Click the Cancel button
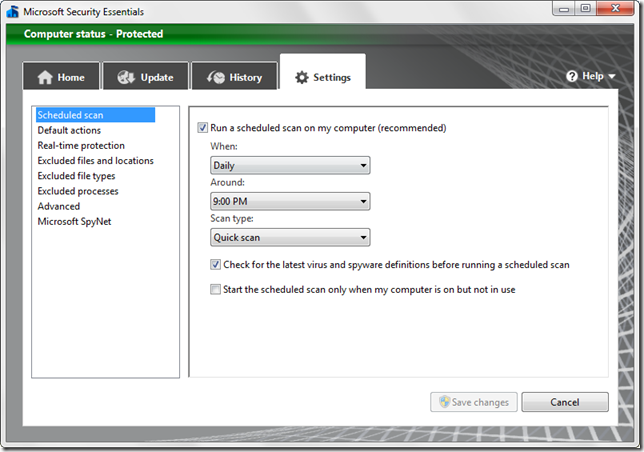The image size is (644, 452). pos(565,402)
